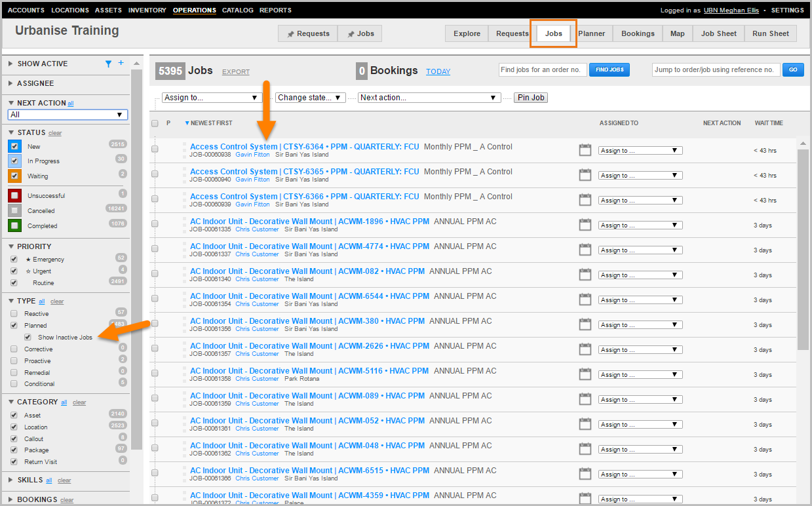Click calendar icon for job ACWM-089

point(585,399)
